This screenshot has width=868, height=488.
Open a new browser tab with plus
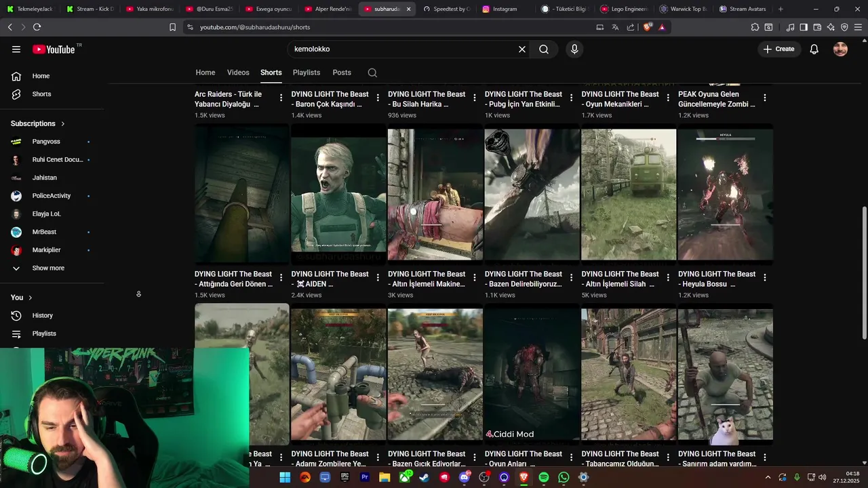[x=781, y=9]
